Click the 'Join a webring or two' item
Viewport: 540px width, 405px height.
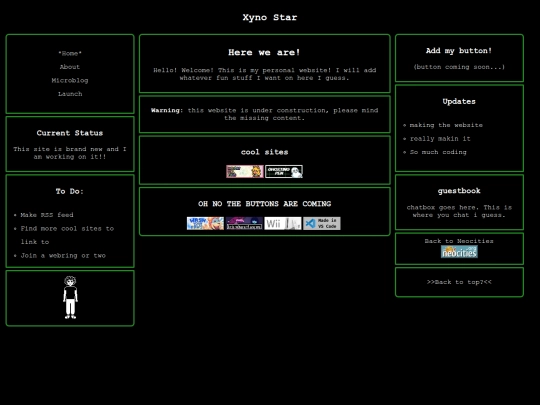pyautogui.click(x=63, y=255)
